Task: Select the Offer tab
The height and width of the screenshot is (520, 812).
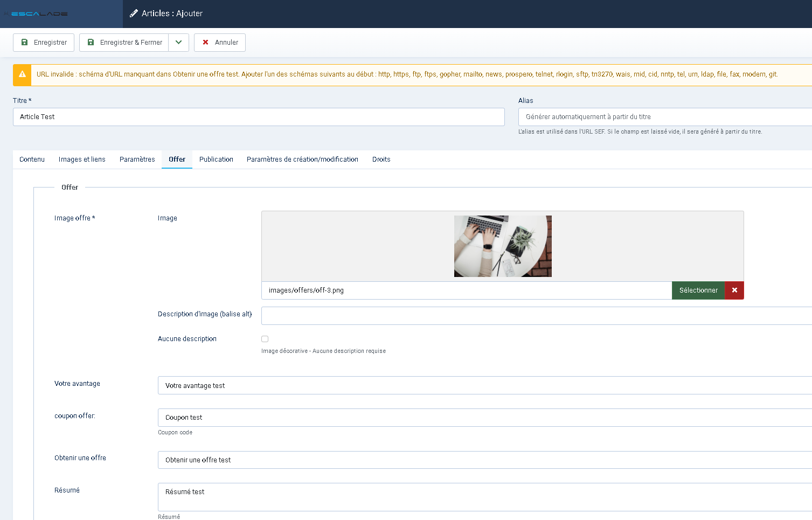Action: [177, 160]
